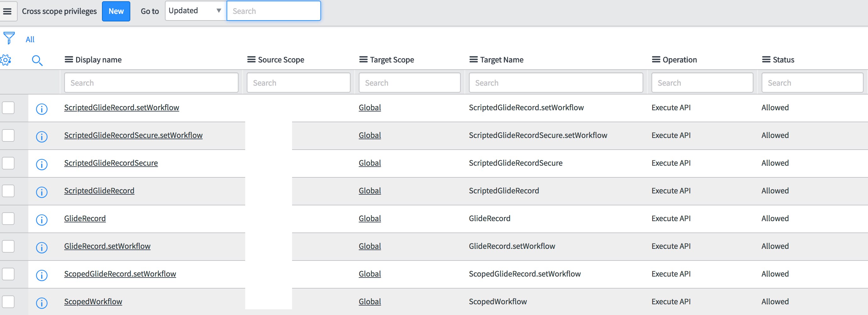
Task: Open the ScopedWorkflow display name link
Action: 93,301
